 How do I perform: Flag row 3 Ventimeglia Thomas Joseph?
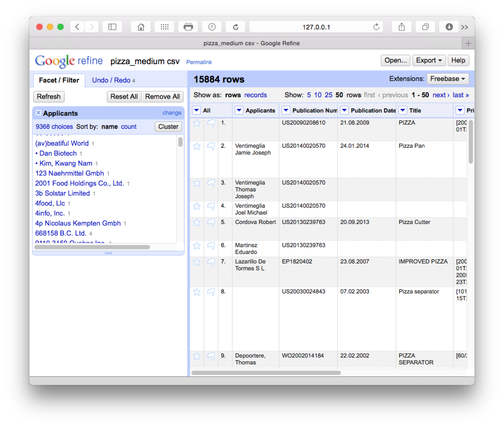(x=211, y=183)
